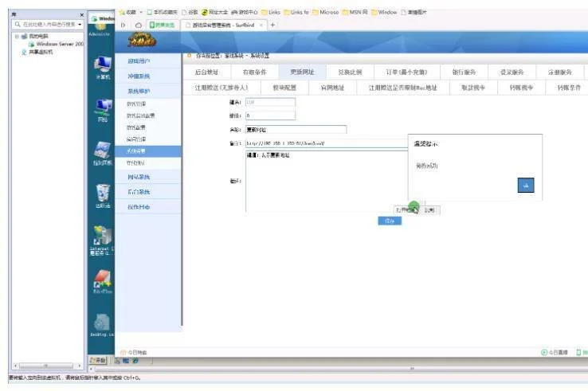The width and height of the screenshot is (588, 391).
Task: Open the library search filter dropdown
Action: pyautogui.click(x=80, y=25)
